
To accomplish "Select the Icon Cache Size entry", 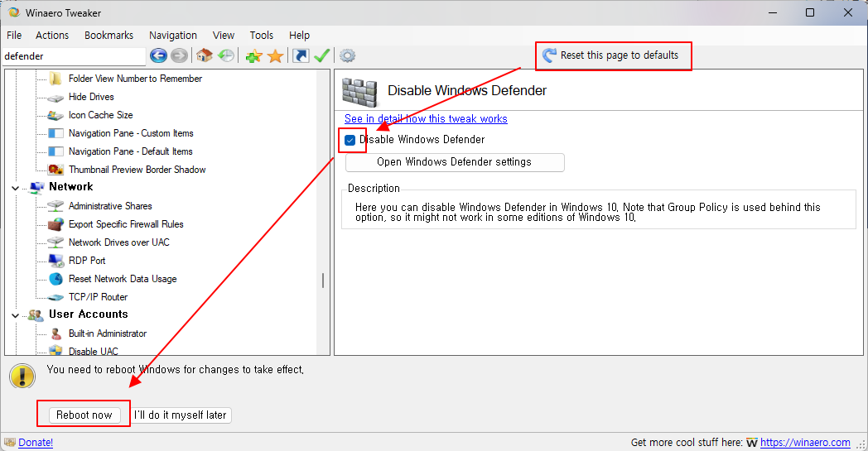I will tap(101, 115).
